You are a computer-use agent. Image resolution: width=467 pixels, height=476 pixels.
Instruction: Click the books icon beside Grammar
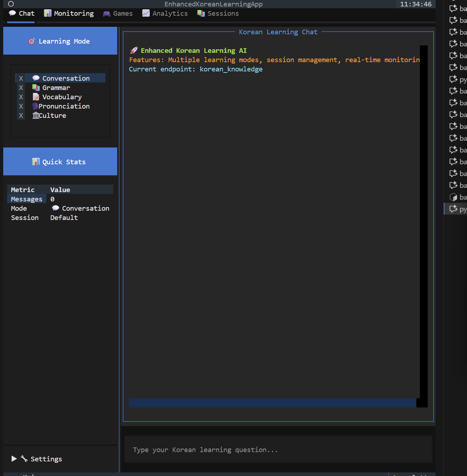click(x=36, y=87)
